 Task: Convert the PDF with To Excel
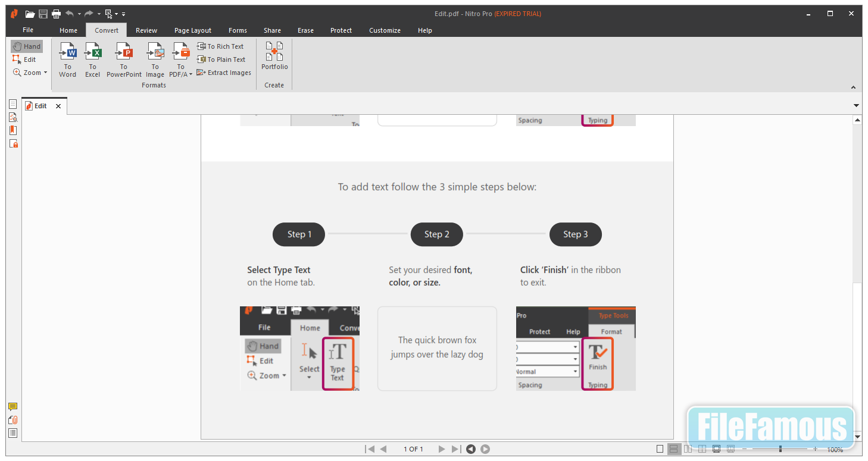click(x=93, y=59)
